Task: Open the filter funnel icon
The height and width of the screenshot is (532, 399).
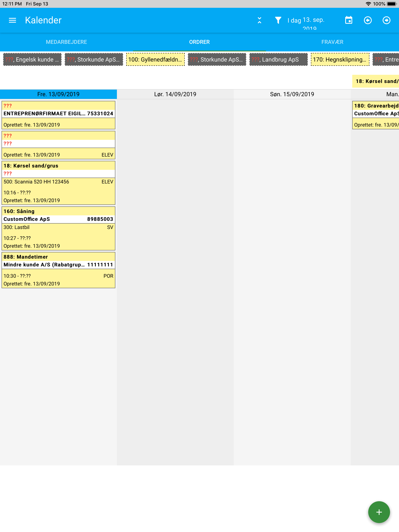Action: click(278, 20)
